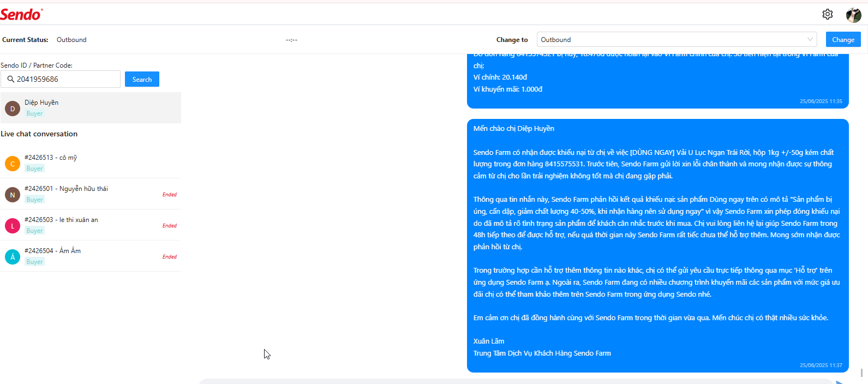868x384 pixels.
Task: Click the Buyer tag under cô mỹ
Action: (x=34, y=169)
